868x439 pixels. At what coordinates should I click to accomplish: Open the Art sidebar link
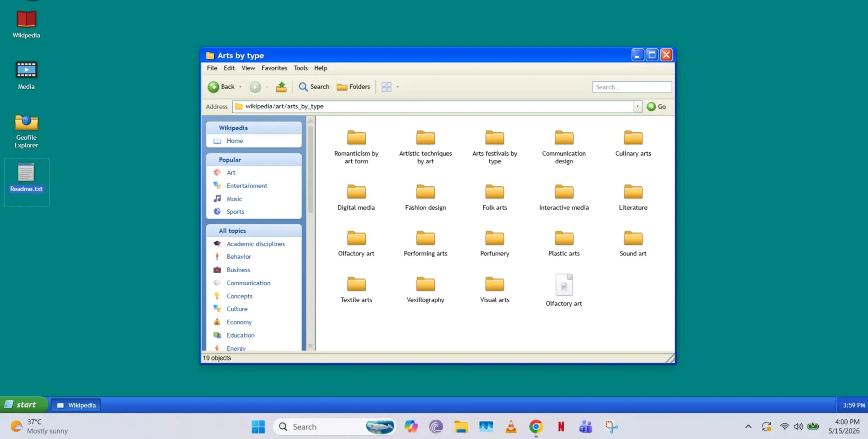point(231,173)
